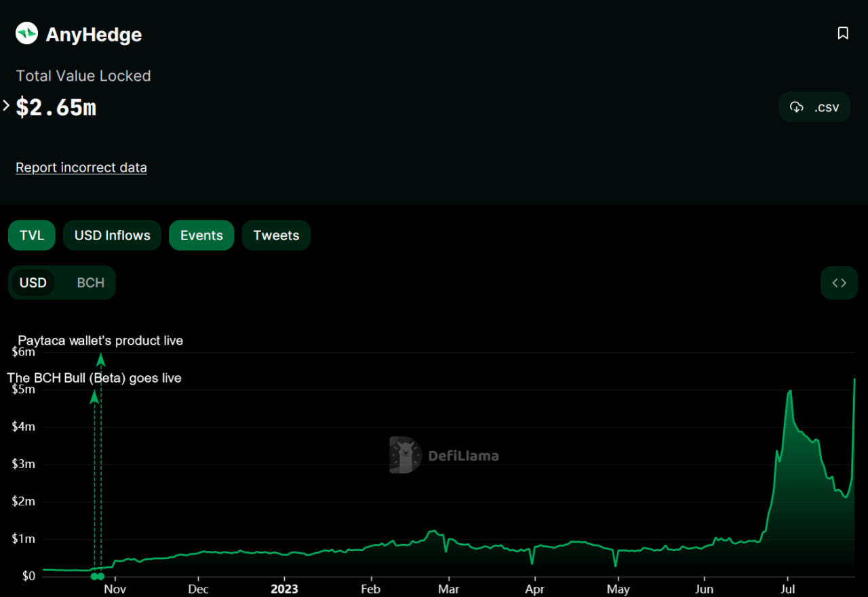Toggle the Events overlay

click(x=201, y=235)
